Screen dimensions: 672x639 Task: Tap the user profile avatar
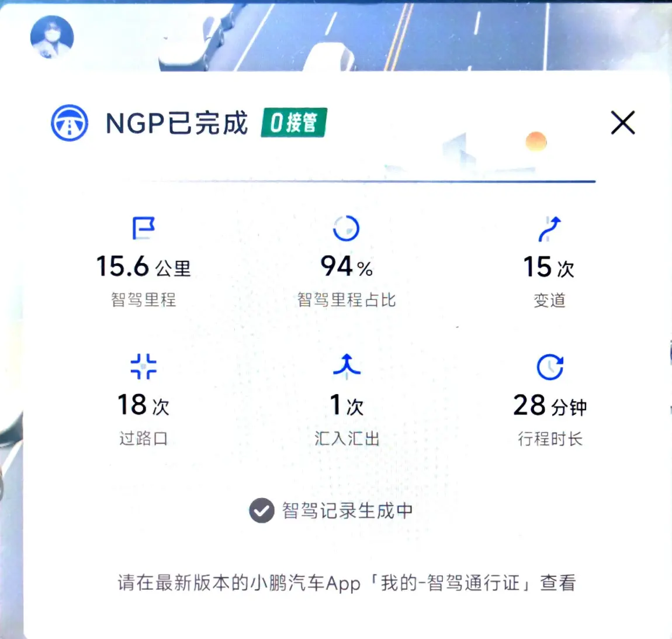[x=52, y=37]
